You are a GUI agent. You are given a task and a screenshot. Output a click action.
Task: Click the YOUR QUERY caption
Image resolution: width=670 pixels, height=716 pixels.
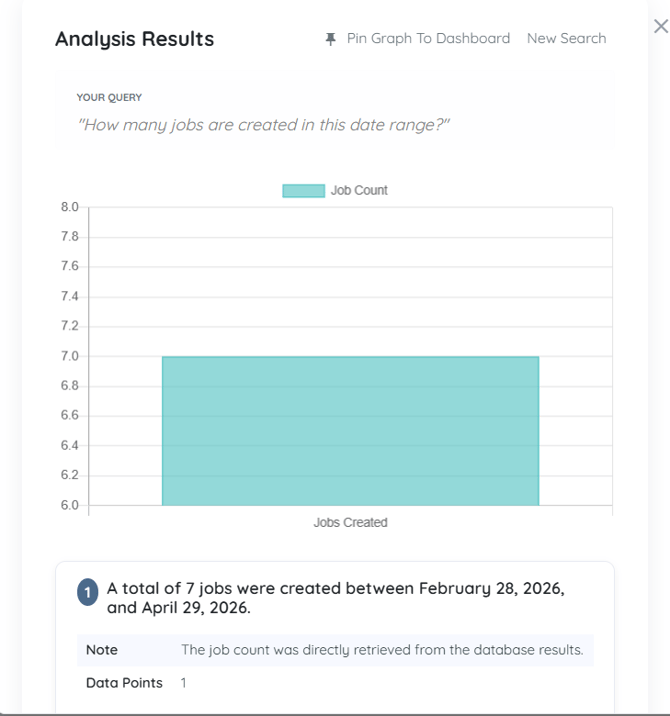tap(109, 98)
